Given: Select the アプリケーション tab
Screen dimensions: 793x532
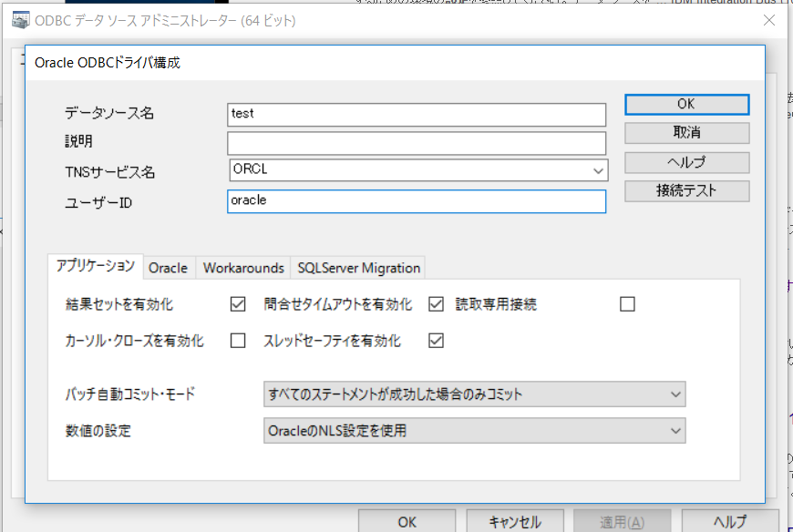Looking at the screenshot, I should coord(96,266).
